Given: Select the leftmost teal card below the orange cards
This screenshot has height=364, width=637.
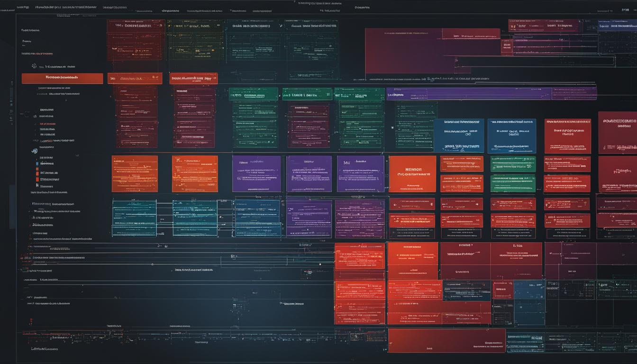Looking at the screenshot, I should [x=134, y=218].
